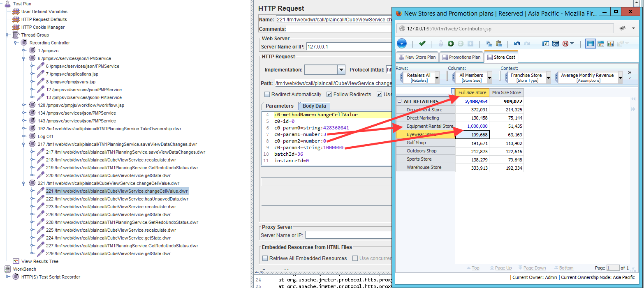The width and height of the screenshot is (644, 288).
Task: Click the HTTP(S) Test Script Recorder icon
Action: point(16,277)
